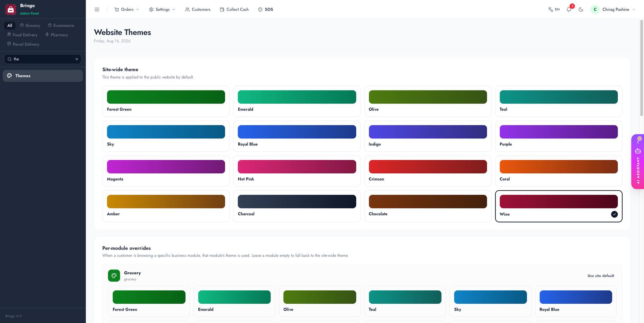The width and height of the screenshot is (644, 323).
Task: Choose Emerald for Grocery module
Action: 234,301
